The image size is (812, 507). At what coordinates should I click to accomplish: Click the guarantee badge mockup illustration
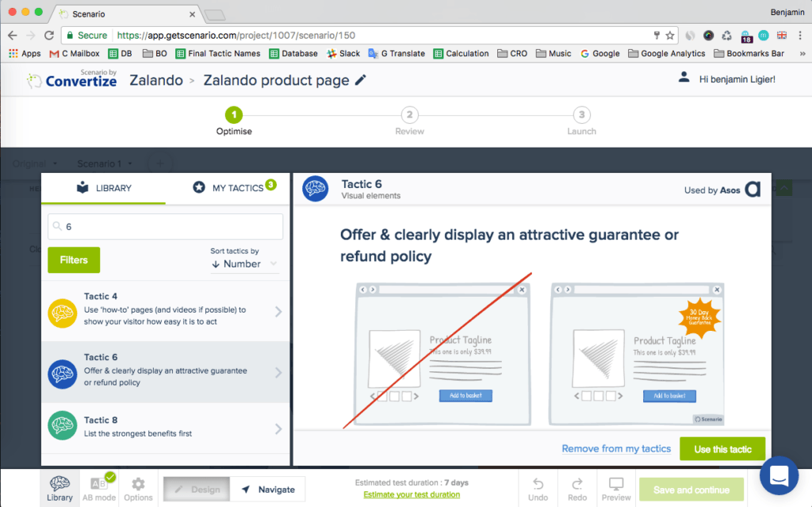pos(637,354)
